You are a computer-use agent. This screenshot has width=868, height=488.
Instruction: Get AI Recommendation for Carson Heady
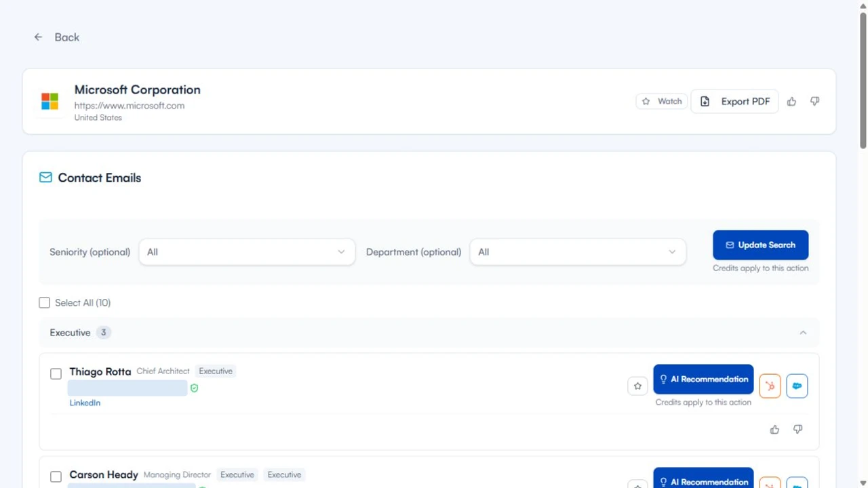(x=703, y=478)
